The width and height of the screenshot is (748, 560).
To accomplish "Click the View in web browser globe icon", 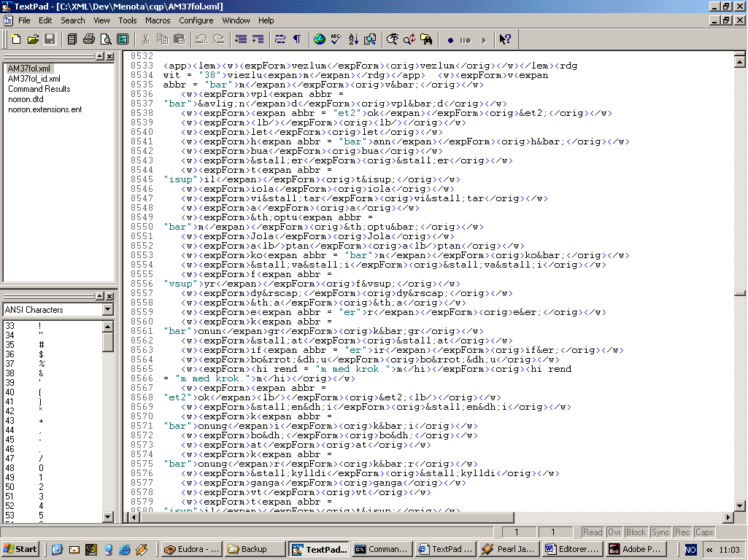I will 320,39.
